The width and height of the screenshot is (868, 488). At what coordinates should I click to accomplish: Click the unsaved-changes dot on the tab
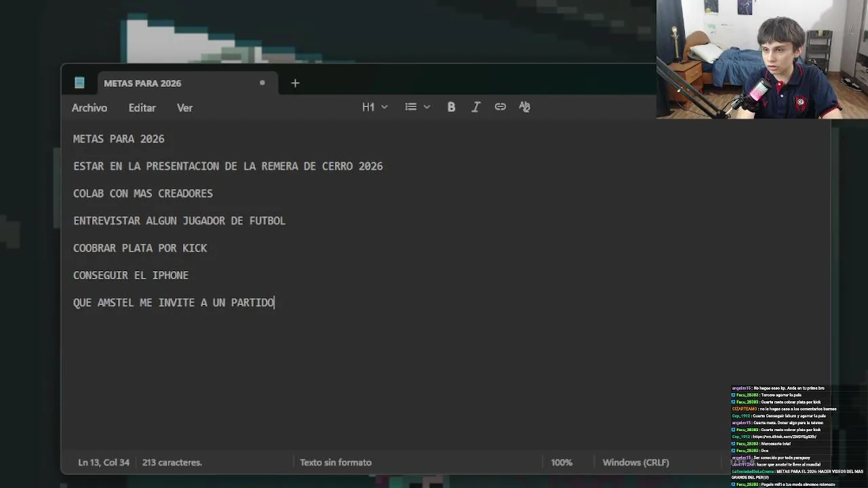click(x=262, y=83)
